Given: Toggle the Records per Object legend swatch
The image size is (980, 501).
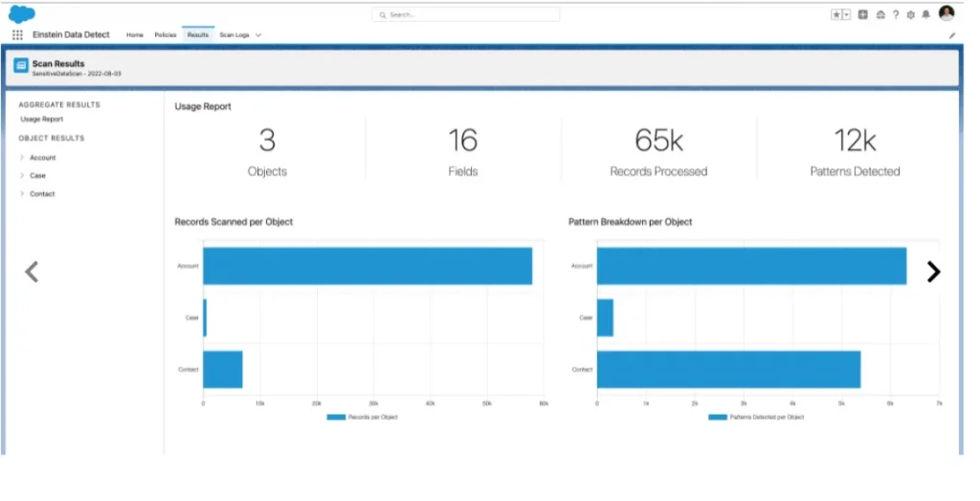Looking at the screenshot, I should click(x=336, y=417).
